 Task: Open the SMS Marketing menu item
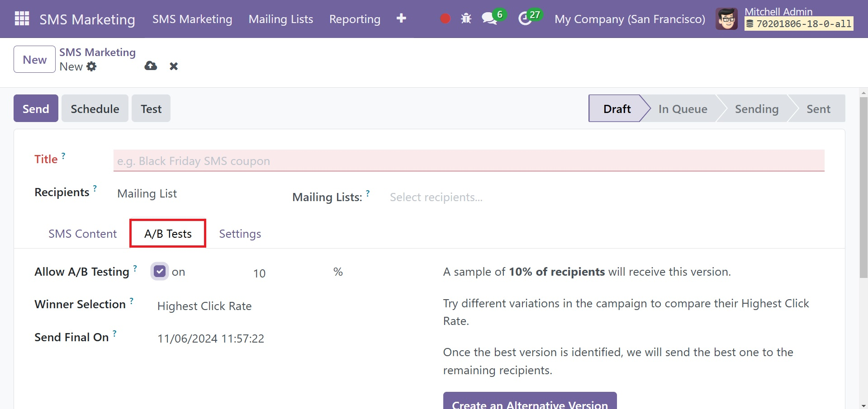point(192,19)
